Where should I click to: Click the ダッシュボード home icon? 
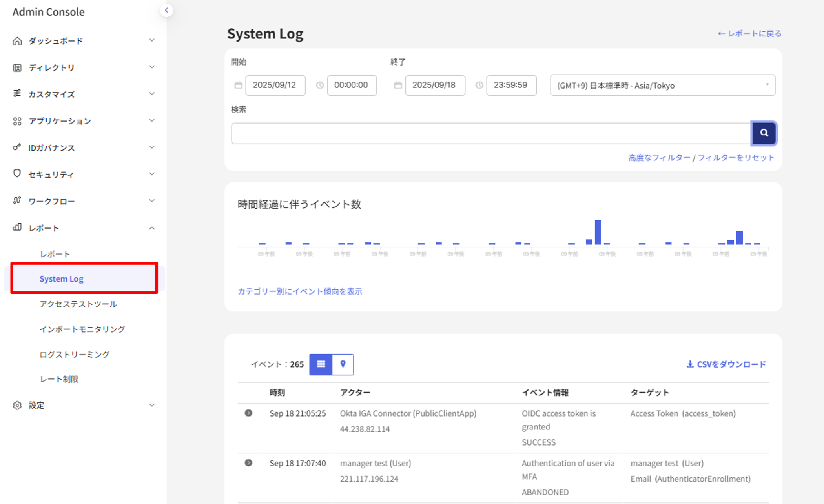coord(17,41)
